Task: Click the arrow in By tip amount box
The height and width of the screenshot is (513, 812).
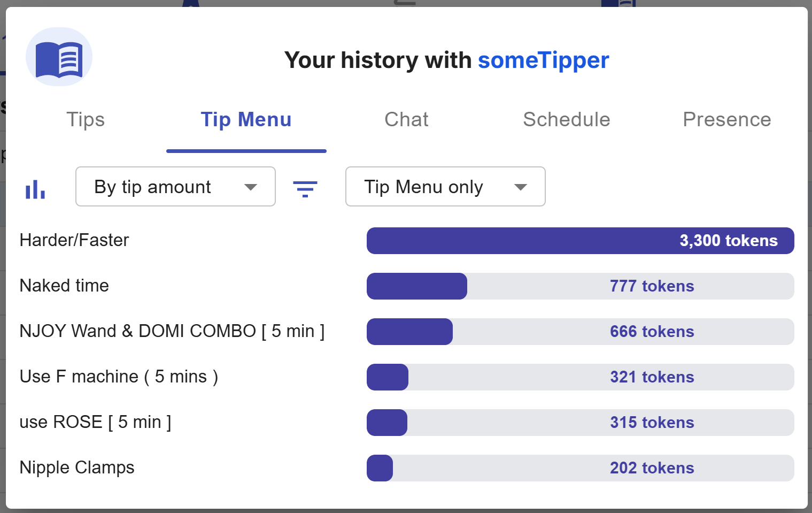Action: tap(251, 187)
